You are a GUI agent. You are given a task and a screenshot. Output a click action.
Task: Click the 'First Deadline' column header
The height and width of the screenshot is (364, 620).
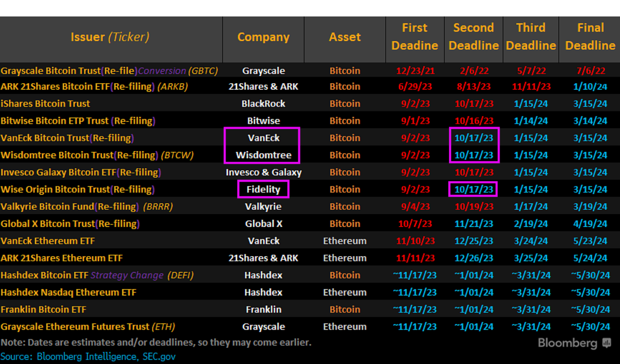pyautogui.click(x=415, y=37)
